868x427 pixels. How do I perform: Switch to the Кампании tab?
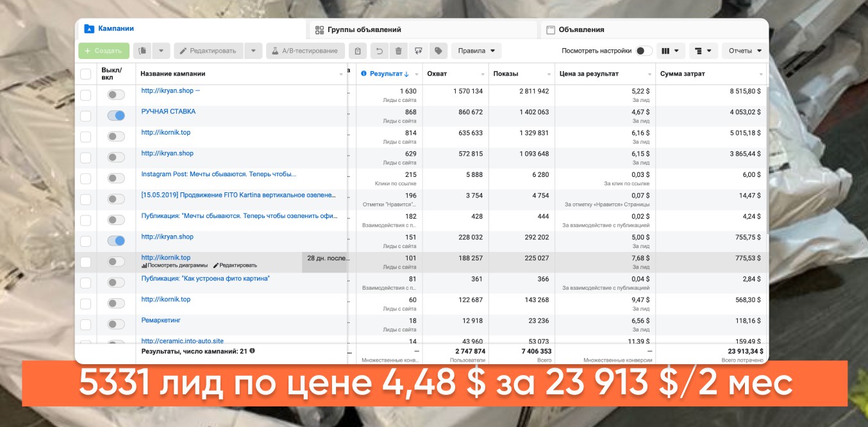(192, 29)
